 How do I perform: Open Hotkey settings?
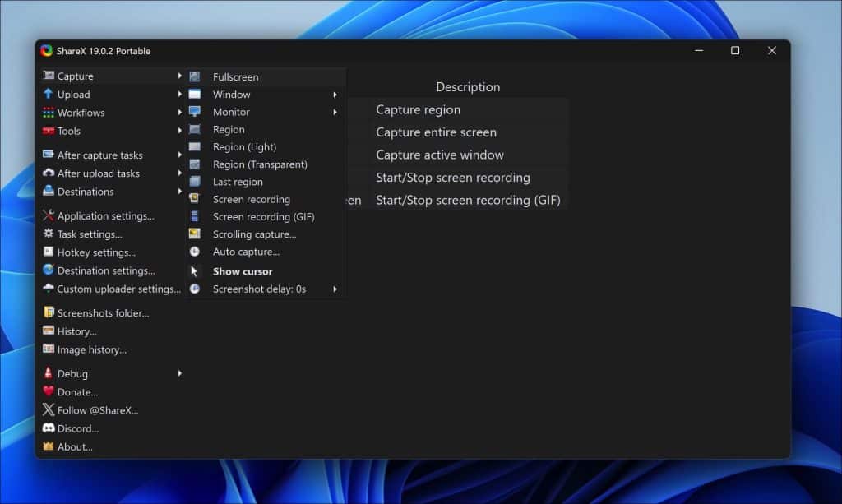96,252
